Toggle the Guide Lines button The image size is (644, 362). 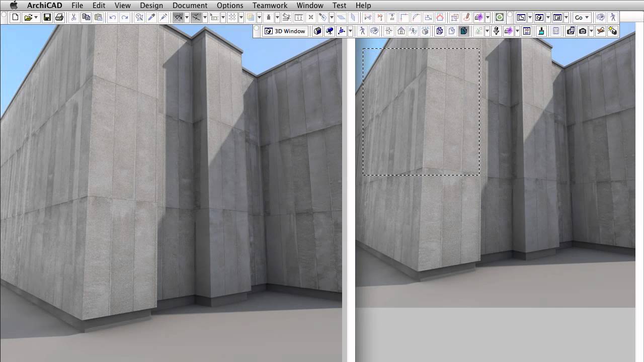pyautogui.click(x=178, y=18)
